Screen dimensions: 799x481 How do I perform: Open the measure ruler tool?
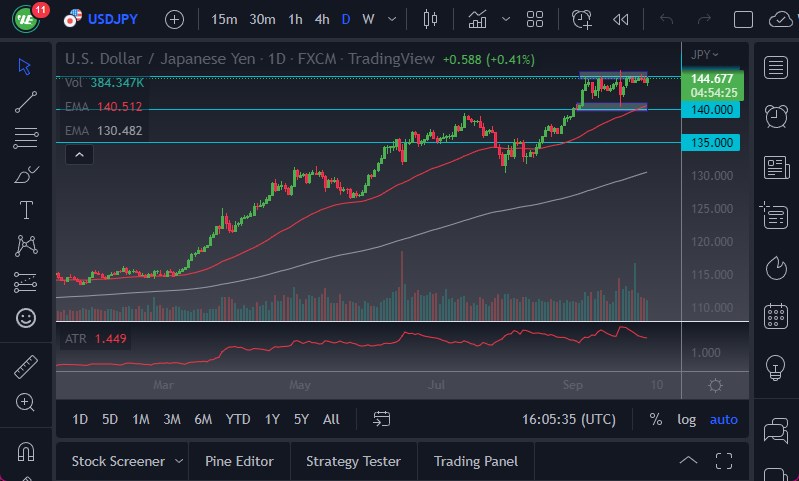[26, 367]
